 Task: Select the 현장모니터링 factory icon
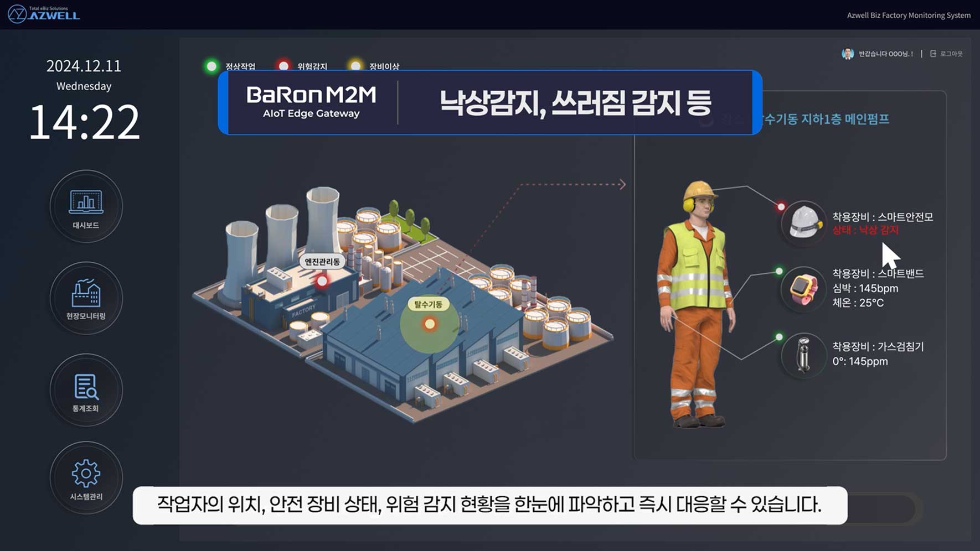(86, 297)
